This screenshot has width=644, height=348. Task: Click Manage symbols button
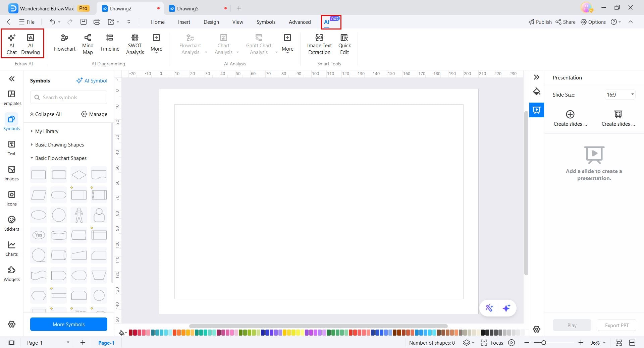tap(94, 114)
